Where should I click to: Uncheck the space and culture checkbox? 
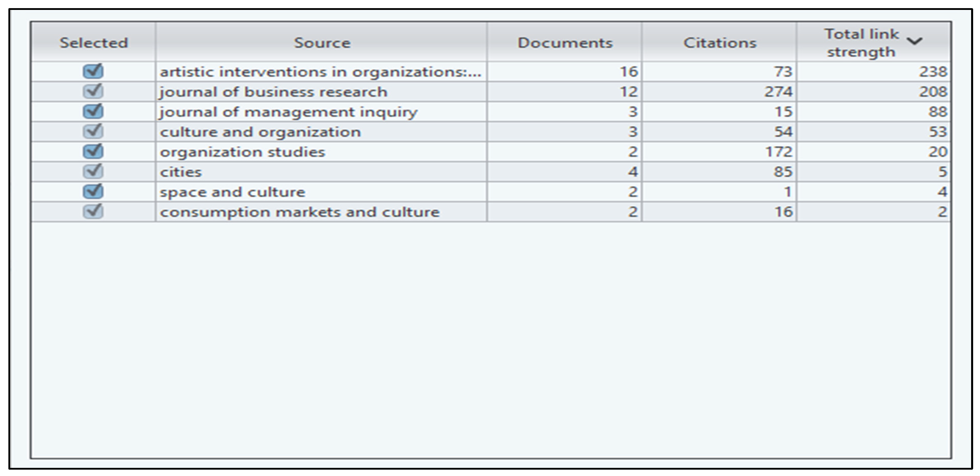[x=93, y=192]
